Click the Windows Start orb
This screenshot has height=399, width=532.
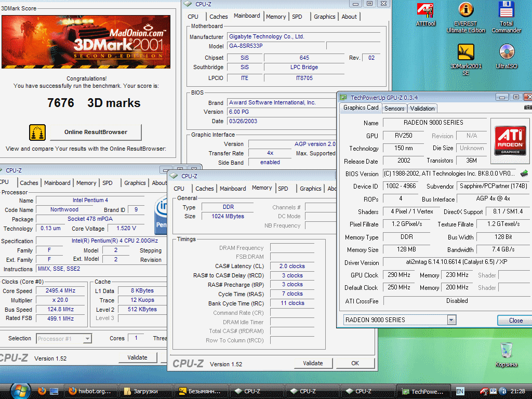(20, 391)
